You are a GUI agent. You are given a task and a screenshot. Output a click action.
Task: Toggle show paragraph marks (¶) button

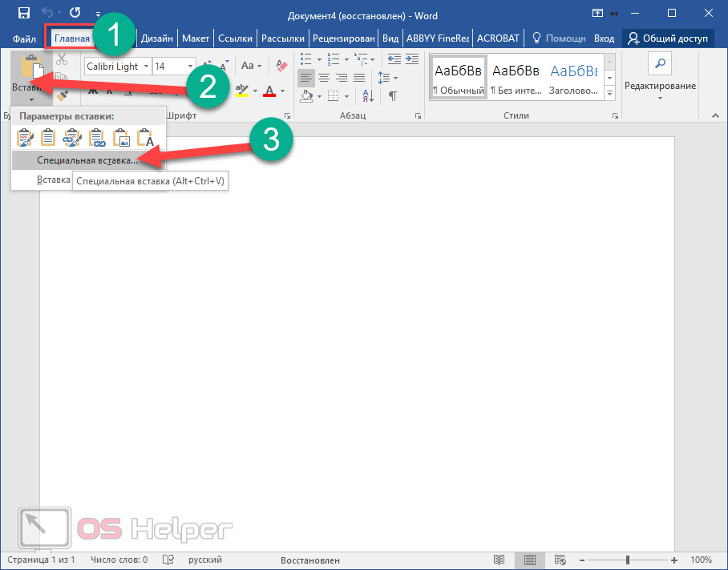point(393,95)
